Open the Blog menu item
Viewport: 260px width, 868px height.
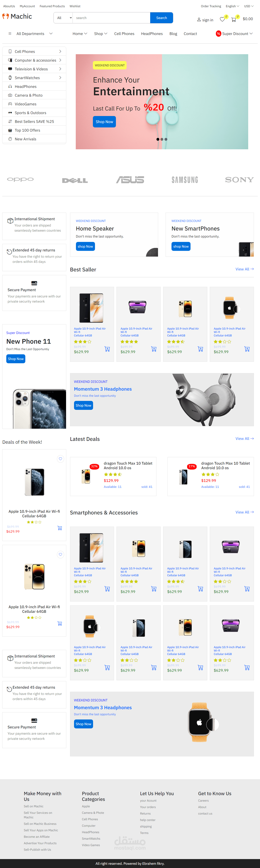pyautogui.click(x=173, y=34)
